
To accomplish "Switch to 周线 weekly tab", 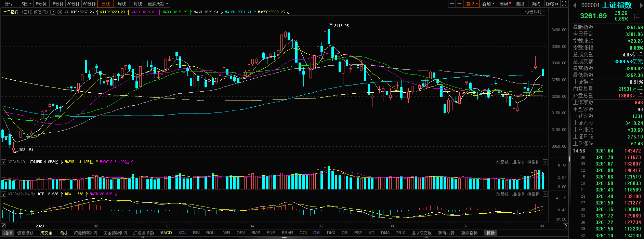I will click(121, 4).
